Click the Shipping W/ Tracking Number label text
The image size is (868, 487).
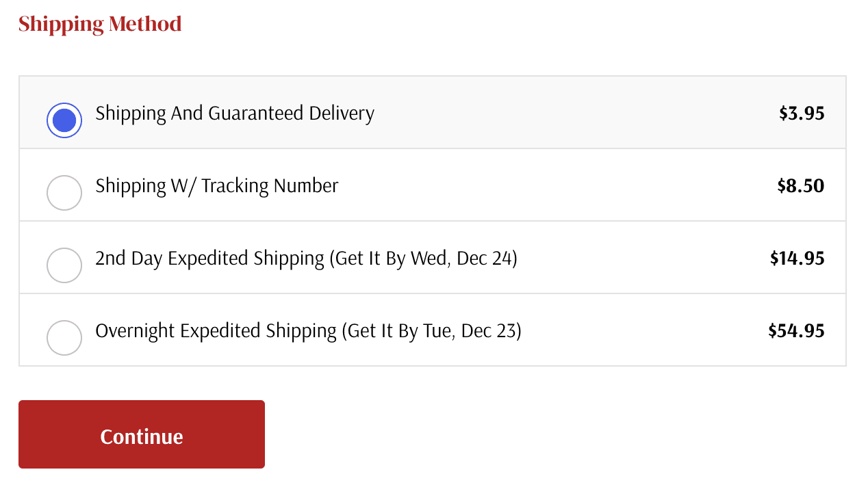click(x=217, y=186)
